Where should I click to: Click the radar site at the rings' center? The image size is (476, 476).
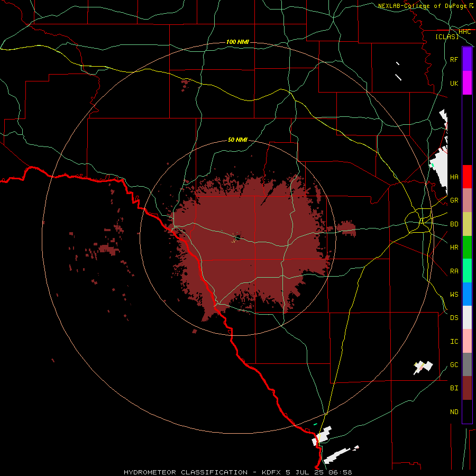point(237,239)
